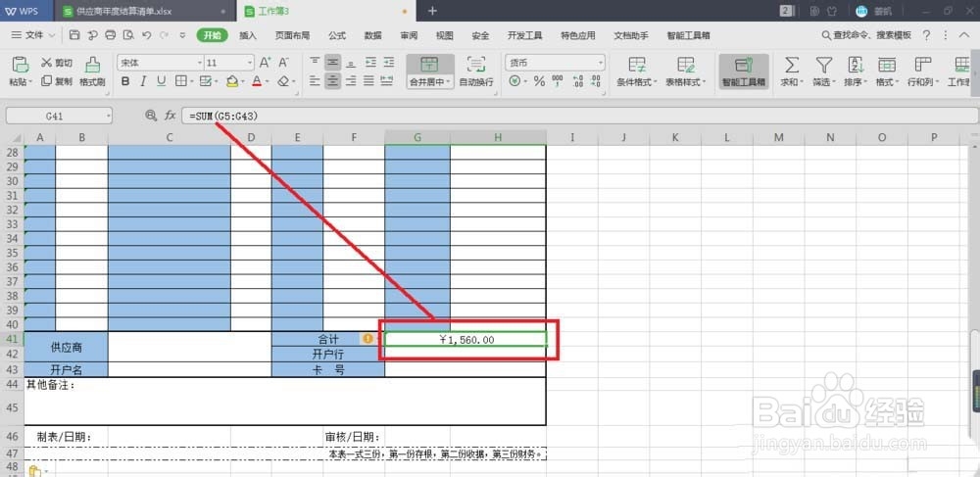This screenshot has height=477, width=980.
Task: Expand the quick access toolbar customize arrow
Action: point(182,35)
